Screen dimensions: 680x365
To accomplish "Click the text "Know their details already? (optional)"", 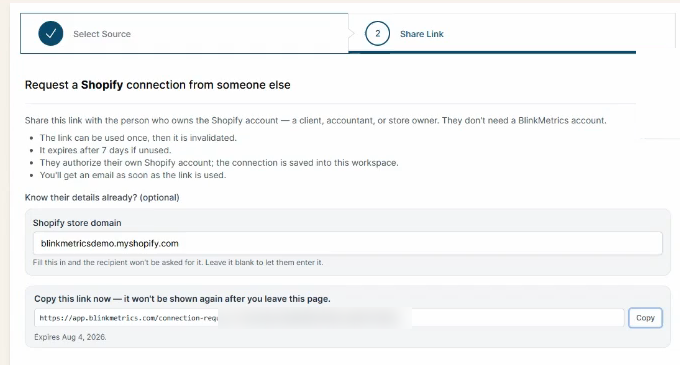I will [x=102, y=198].
